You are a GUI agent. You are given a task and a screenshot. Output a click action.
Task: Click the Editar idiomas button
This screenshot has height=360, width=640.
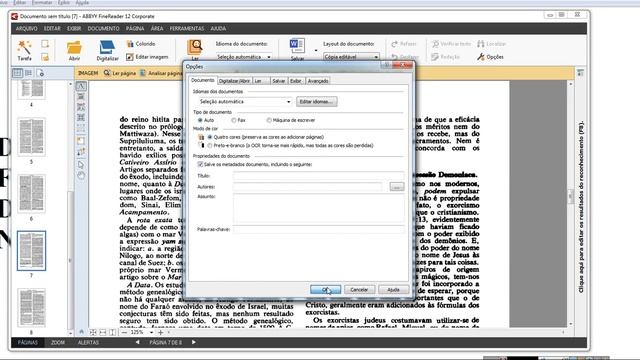click(x=316, y=101)
